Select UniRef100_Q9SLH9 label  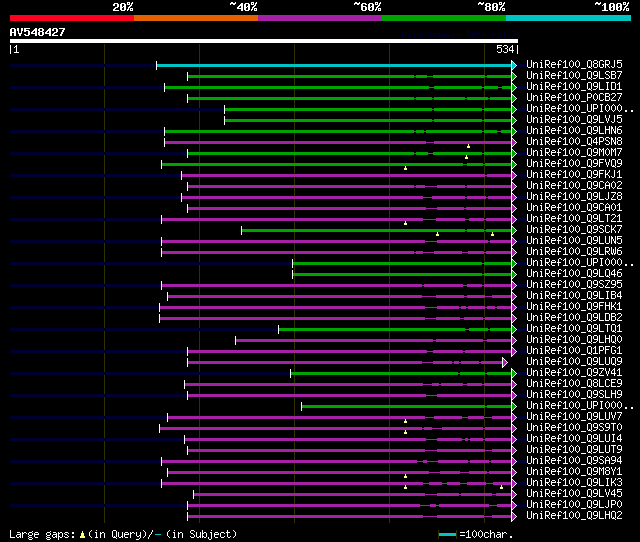click(x=574, y=395)
